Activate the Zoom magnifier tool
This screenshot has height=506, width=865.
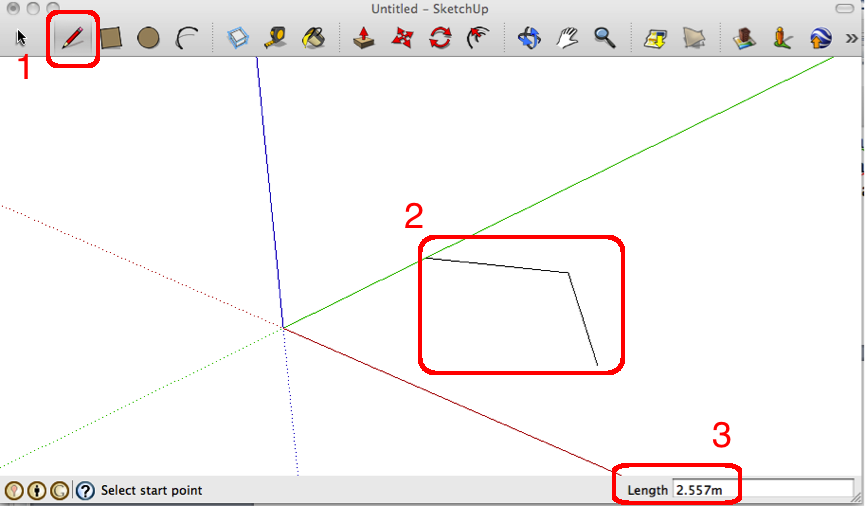pyautogui.click(x=605, y=39)
